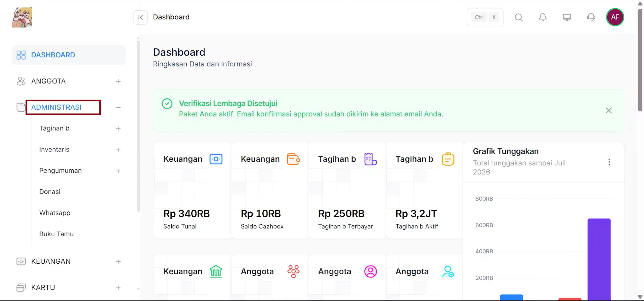Click the Verifikasi Lembaga Disetujui heading
644x301 pixels.
pyautogui.click(x=228, y=103)
